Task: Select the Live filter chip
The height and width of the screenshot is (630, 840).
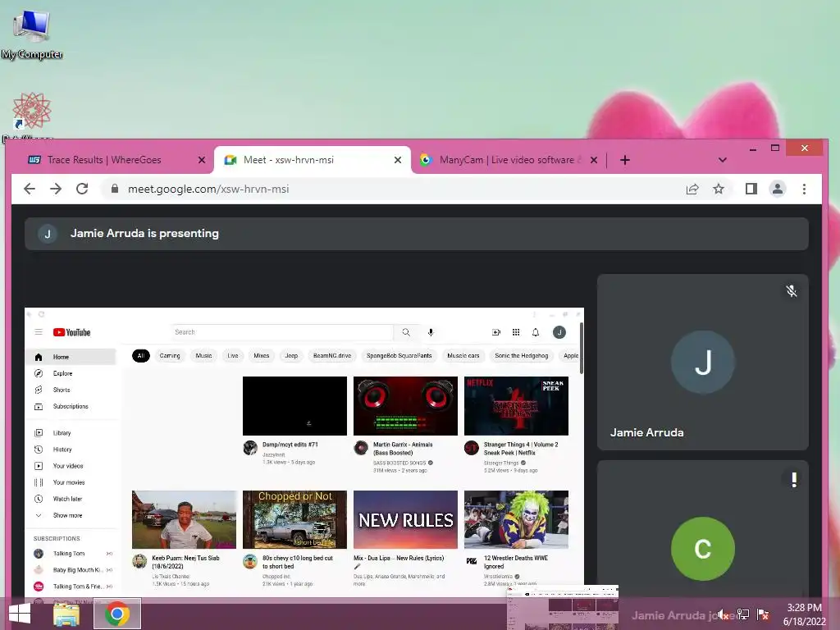Action: (x=232, y=356)
